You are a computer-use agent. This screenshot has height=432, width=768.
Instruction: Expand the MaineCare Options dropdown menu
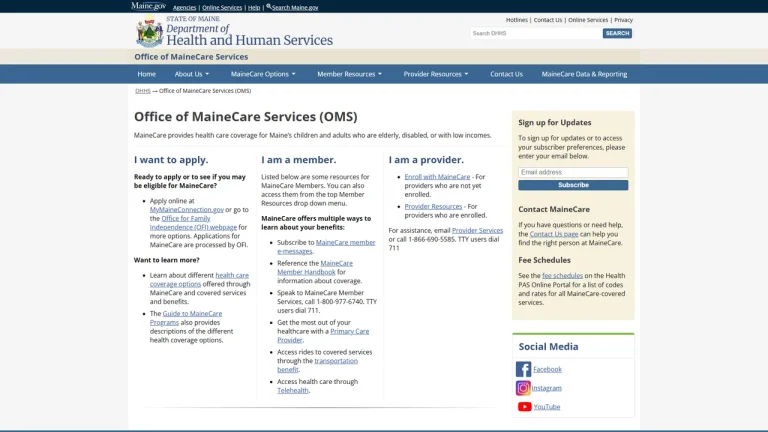(x=263, y=74)
